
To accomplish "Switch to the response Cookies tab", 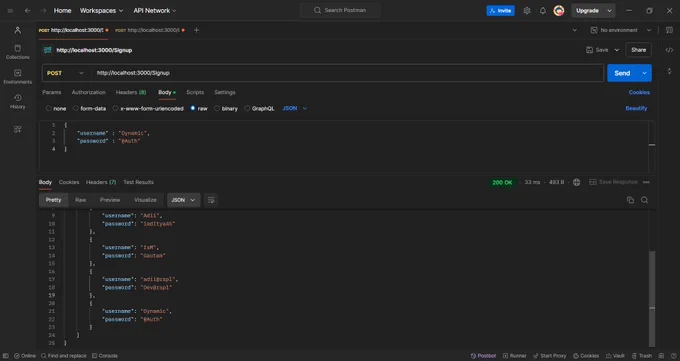I will [x=69, y=182].
